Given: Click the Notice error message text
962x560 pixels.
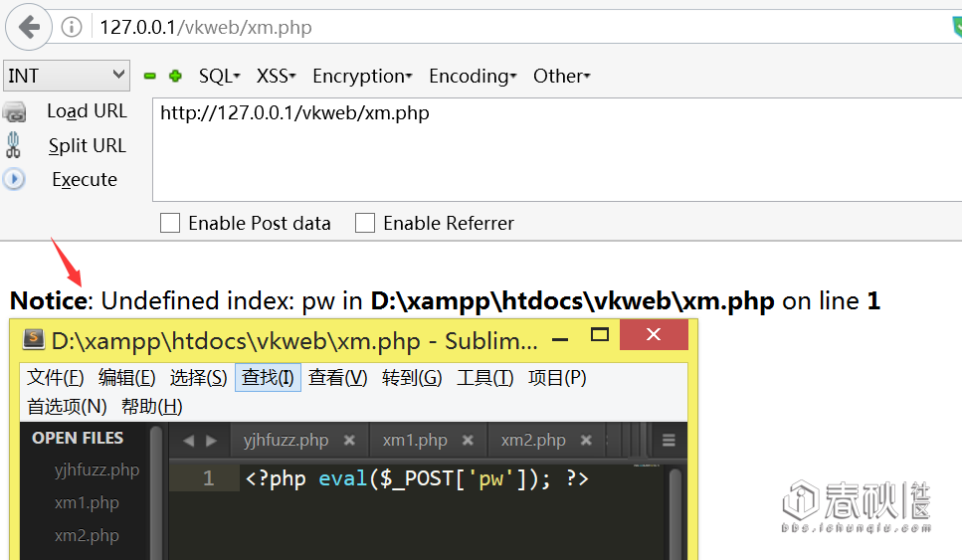Looking at the screenshot, I should click(445, 301).
